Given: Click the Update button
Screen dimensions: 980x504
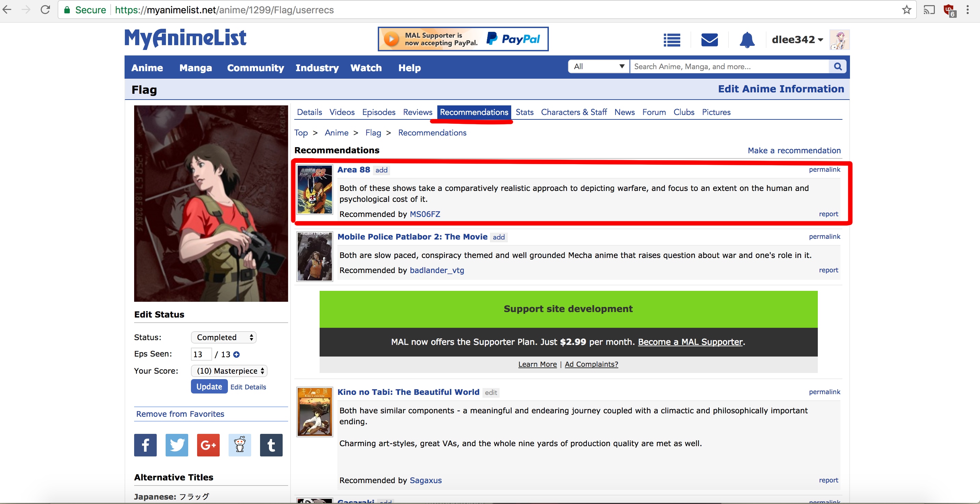Looking at the screenshot, I should coord(209,386).
